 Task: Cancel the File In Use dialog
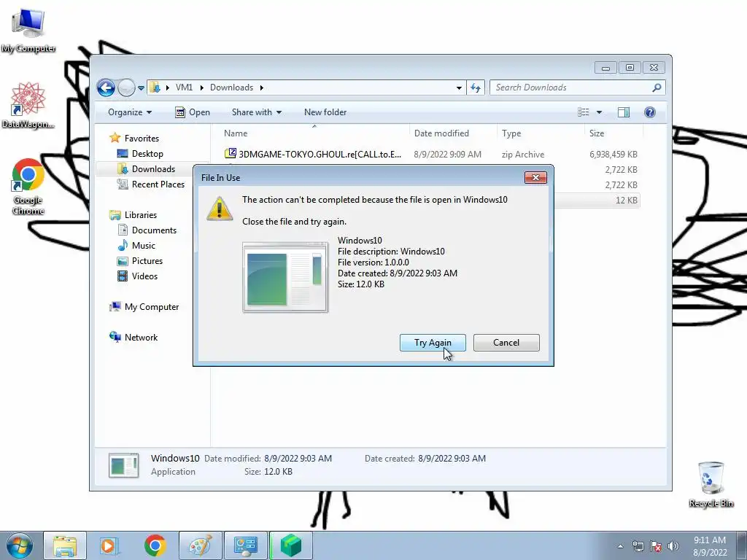click(x=506, y=343)
